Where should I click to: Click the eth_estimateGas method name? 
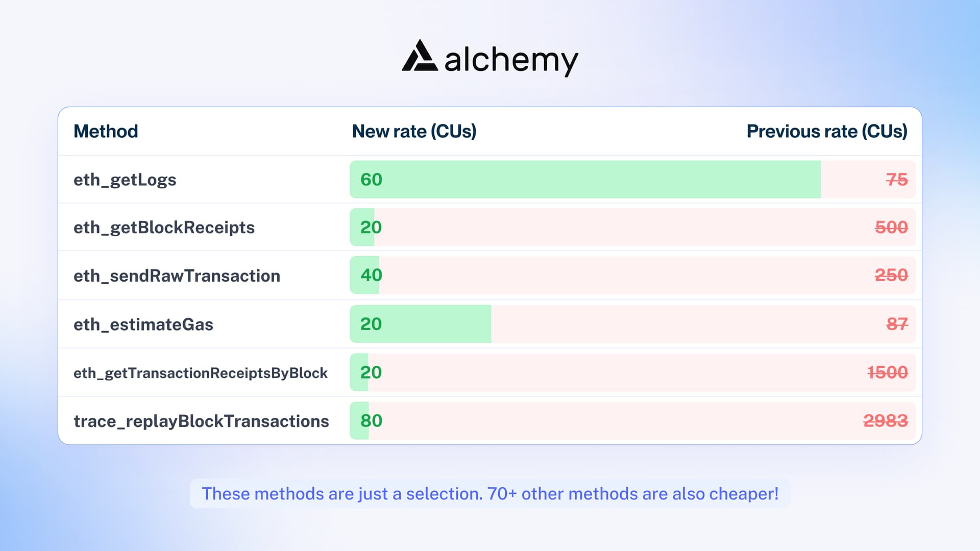(143, 324)
